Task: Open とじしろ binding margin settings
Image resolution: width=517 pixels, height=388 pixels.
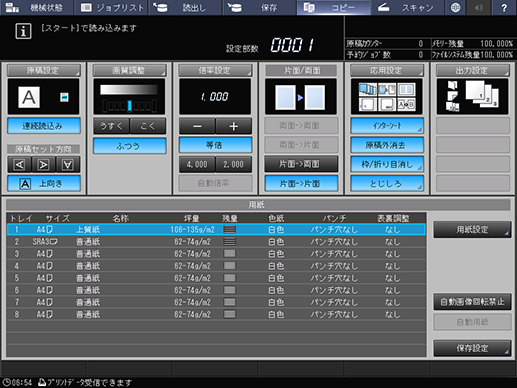Action: tap(387, 183)
